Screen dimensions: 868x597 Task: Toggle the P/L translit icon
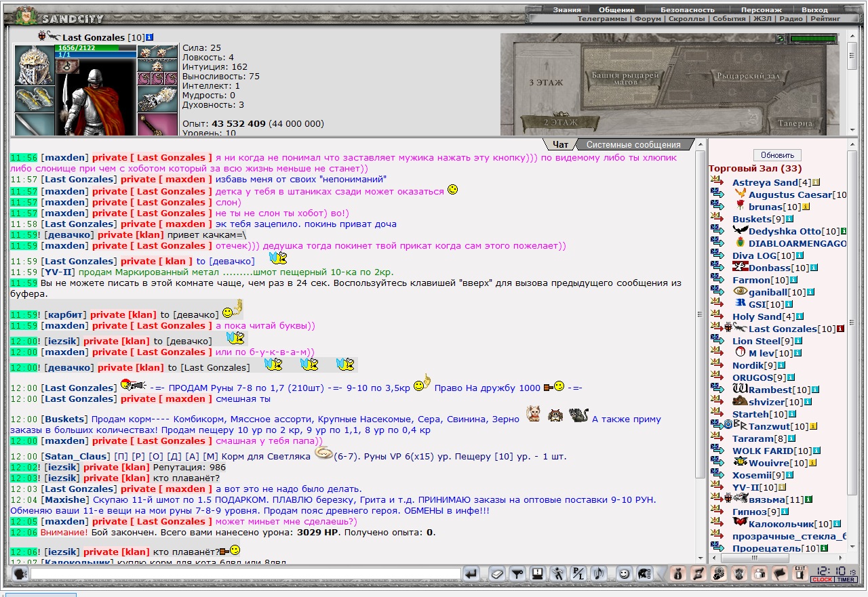pos(578,574)
